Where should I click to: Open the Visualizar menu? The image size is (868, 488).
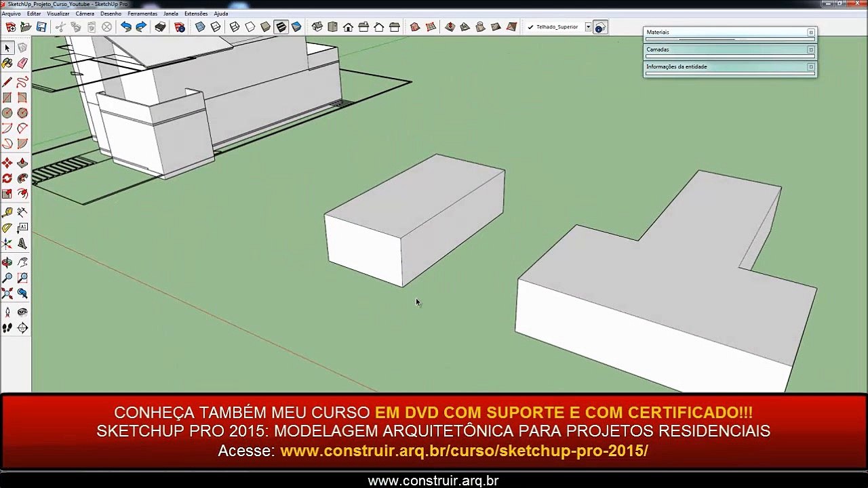(58, 14)
